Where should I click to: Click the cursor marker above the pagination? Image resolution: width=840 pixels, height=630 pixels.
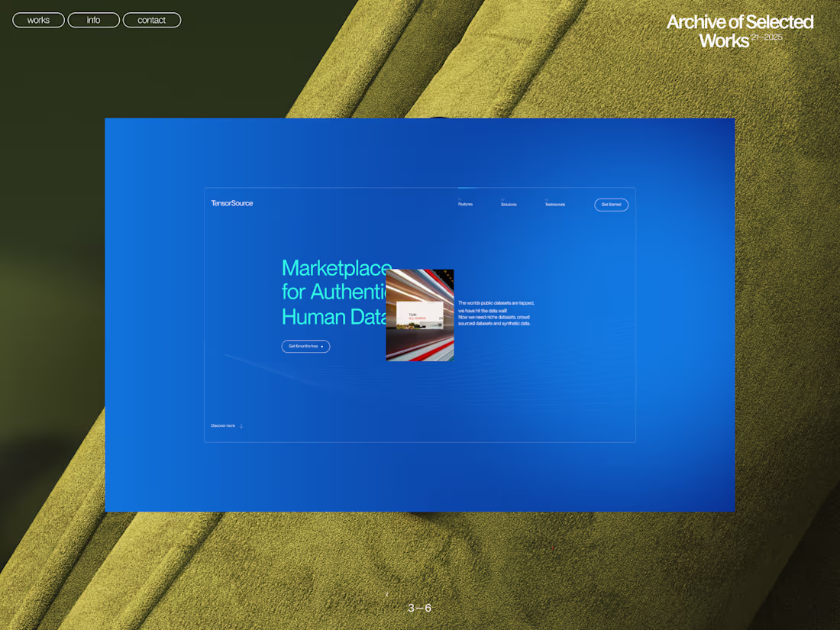pyautogui.click(x=388, y=593)
